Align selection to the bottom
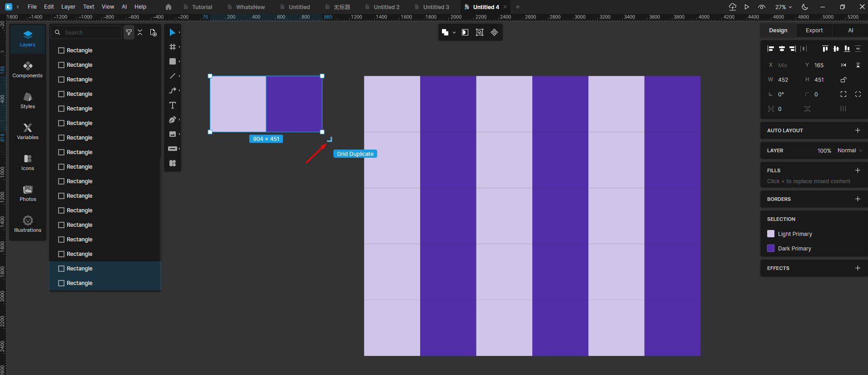Viewport: 868px width, 375px height. 847,49
